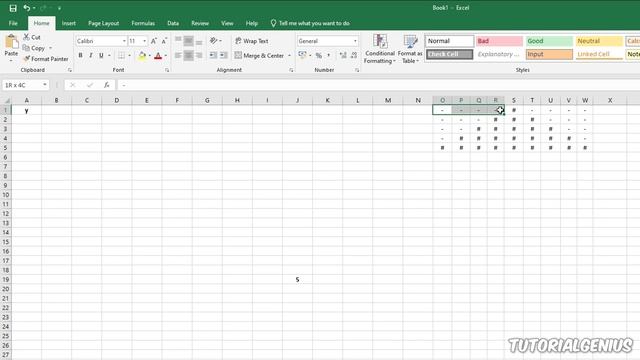Enable Wrap Text
640x360 pixels.
point(252,41)
